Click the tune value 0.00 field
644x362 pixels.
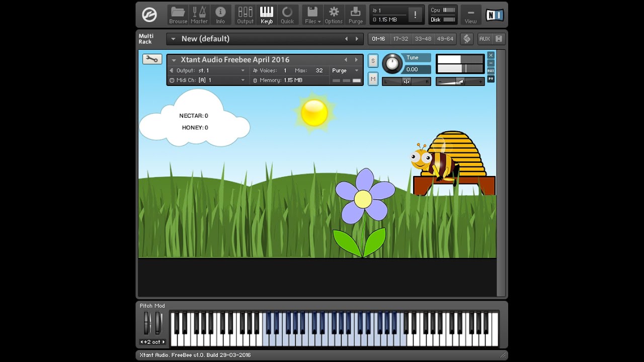[x=418, y=69]
